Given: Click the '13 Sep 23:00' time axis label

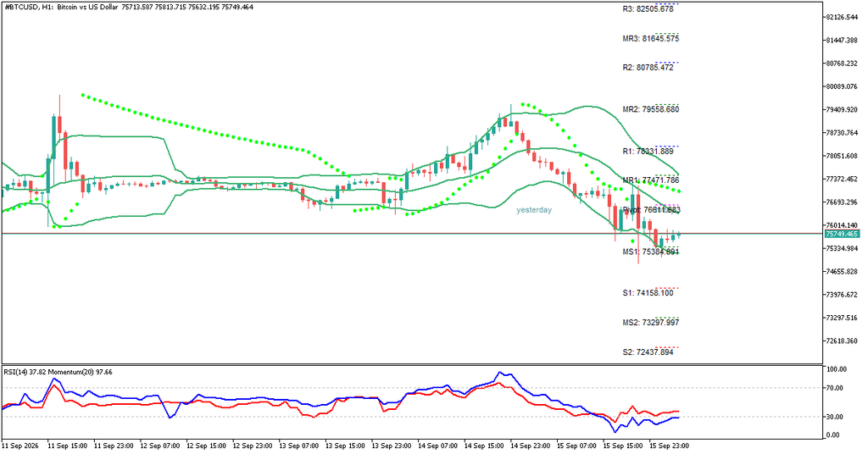Looking at the screenshot, I should [x=392, y=446].
